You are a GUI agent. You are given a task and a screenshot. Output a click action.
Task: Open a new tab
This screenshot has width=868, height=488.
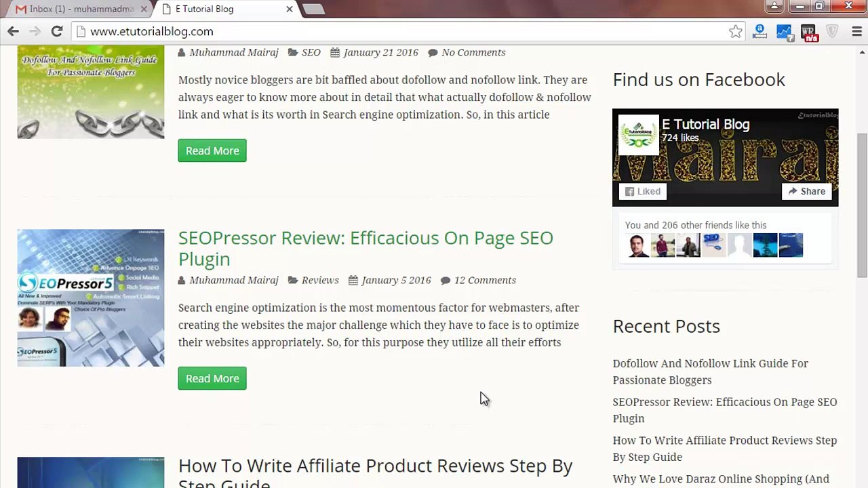point(313,9)
